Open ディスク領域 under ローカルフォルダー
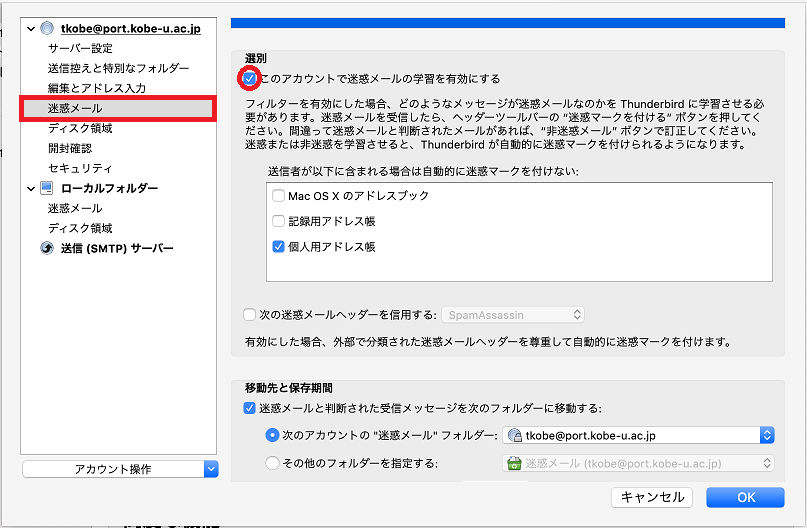 80,228
